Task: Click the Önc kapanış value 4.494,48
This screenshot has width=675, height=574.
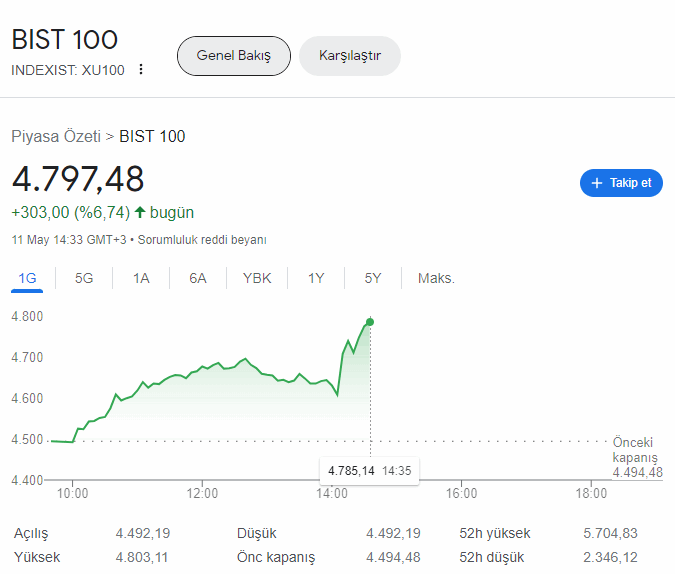Action: point(393,558)
